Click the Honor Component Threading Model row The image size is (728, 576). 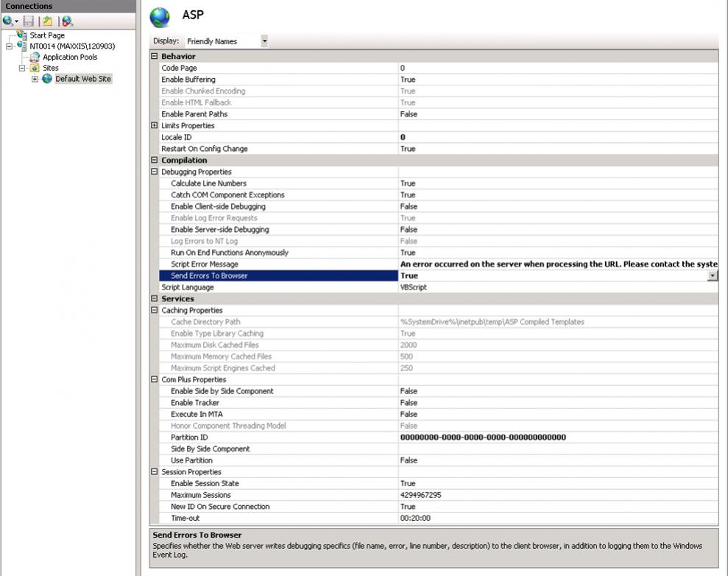click(438, 426)
